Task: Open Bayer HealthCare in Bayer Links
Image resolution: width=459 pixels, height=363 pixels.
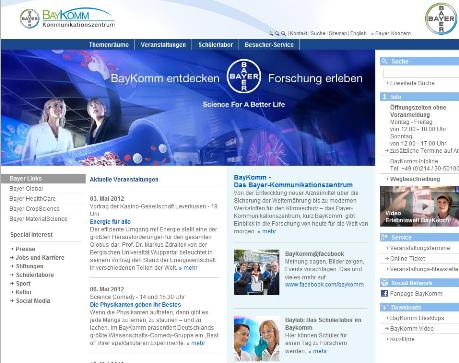Action: click(x=32, y=199)
